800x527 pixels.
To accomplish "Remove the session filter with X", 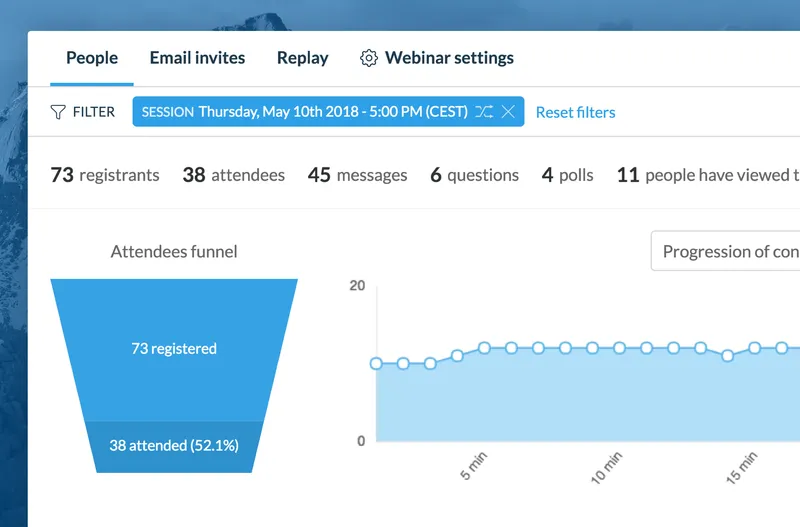I will point(508,111).
